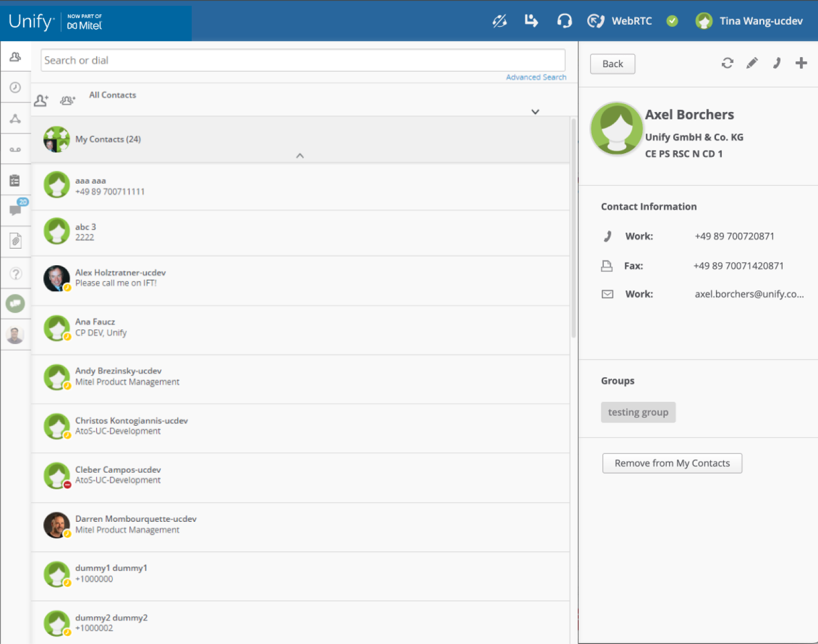Viewport: 818px width, 644px height.
Task: Click the add new group icon
Action: pyautogui.click(x=67, y=100)
